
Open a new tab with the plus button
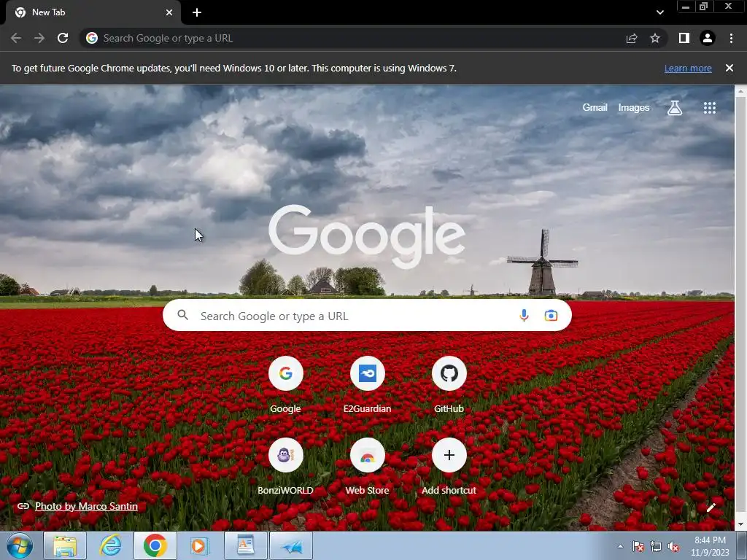pyautogui.click(x=197, y=12)
